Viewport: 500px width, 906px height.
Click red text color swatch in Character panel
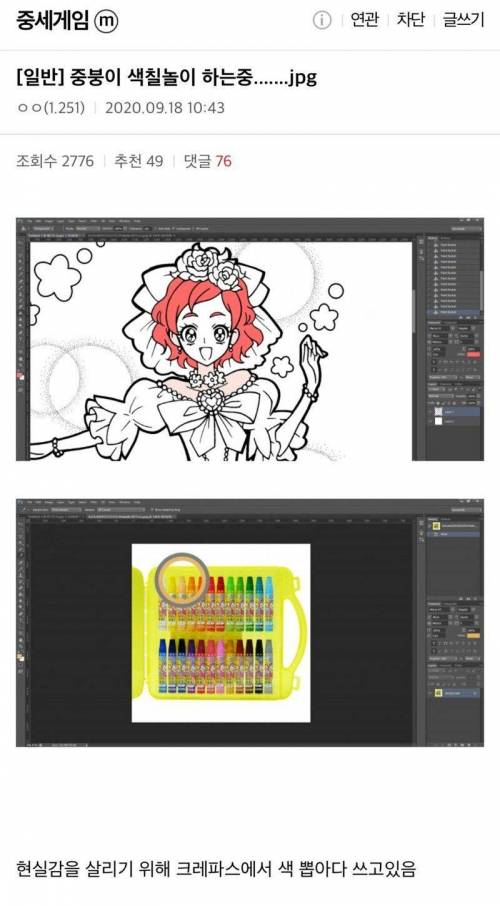[473, 354]
